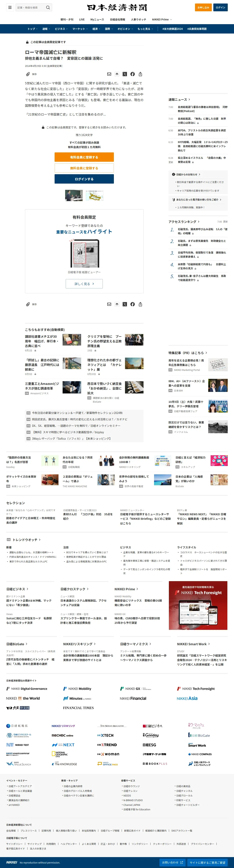
Task: Open the 朝刊・夕刊 menu item
Action: (67, 19)
